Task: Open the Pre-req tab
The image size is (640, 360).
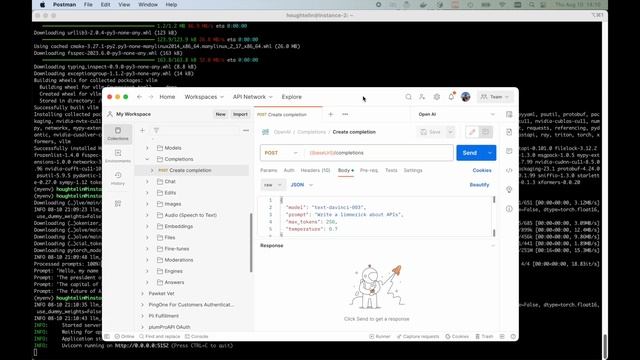Action: click(x=369, y=170)
